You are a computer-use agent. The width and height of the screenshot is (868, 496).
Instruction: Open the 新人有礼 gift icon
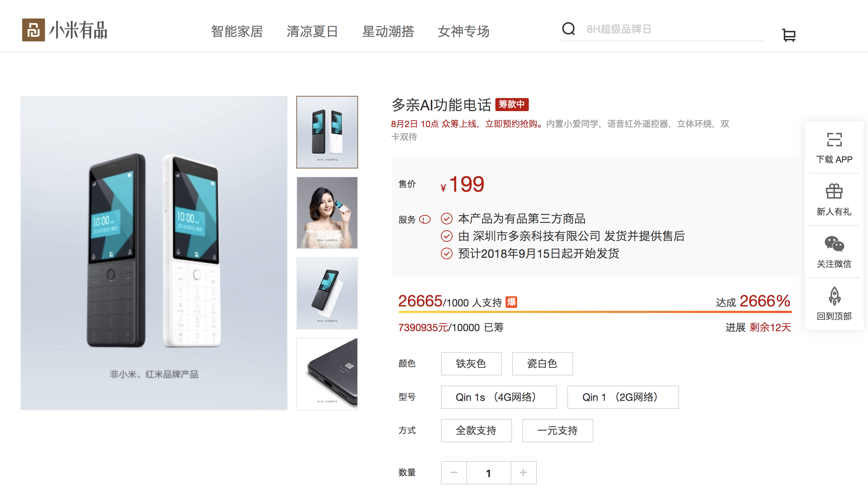pos(834,191)
